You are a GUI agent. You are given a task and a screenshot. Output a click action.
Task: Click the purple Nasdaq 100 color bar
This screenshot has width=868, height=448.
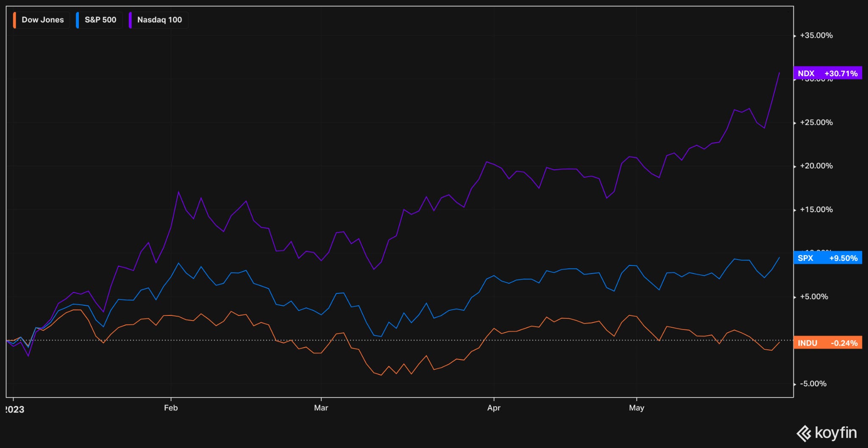coord(130,20)
